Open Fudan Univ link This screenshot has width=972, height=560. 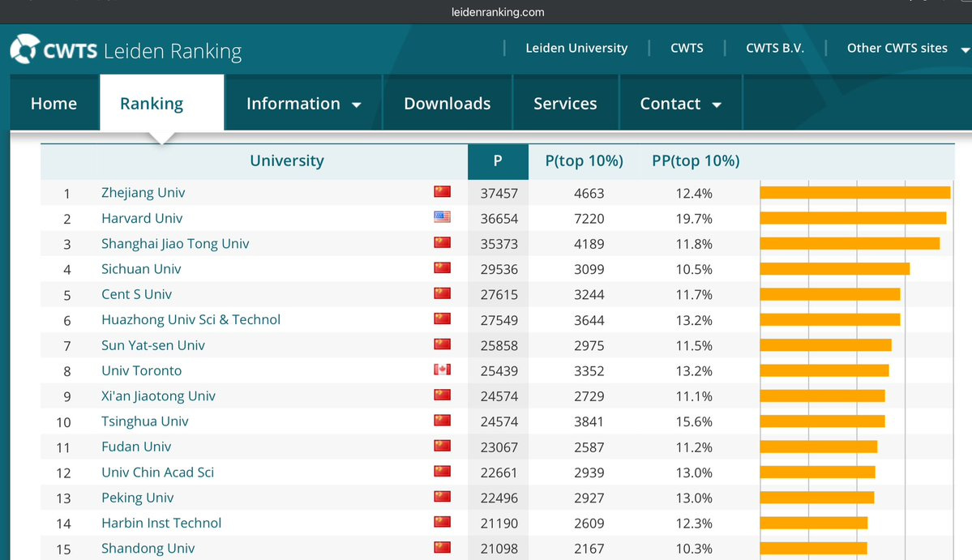coord(136,447)
